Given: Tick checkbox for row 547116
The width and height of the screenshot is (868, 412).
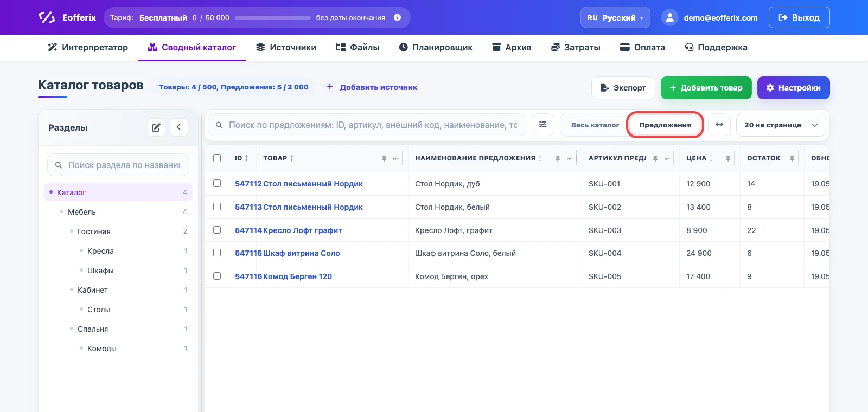Looking at the screenshot, I should click(217, 276).
